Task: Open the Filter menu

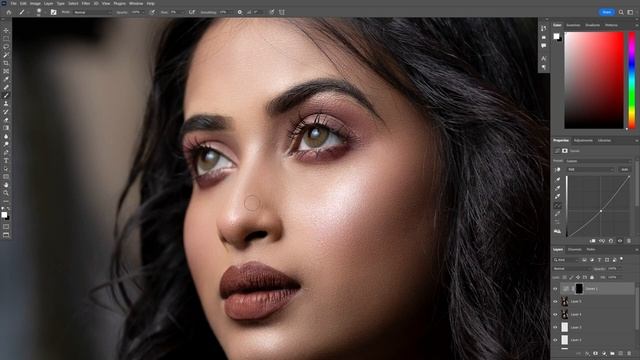Action: (86, 4)
